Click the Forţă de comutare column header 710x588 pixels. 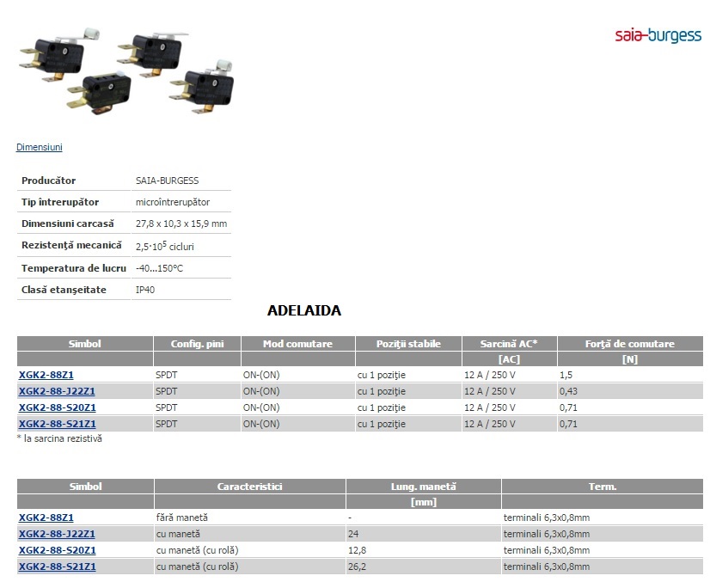630,344
